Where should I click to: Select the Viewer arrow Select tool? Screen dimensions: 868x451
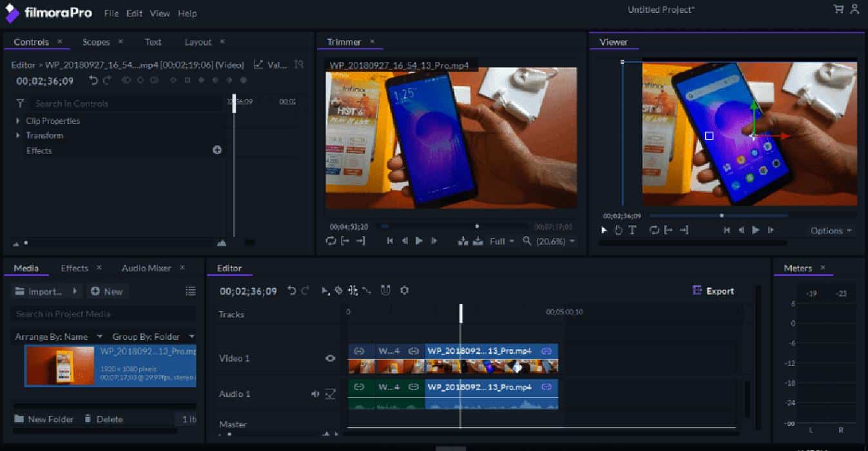[x=604, y=230]
